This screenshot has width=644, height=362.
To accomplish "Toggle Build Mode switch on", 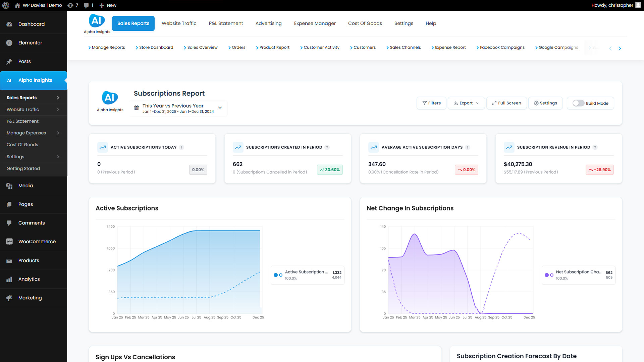I will pyautogui.click(x=578, y=103).
